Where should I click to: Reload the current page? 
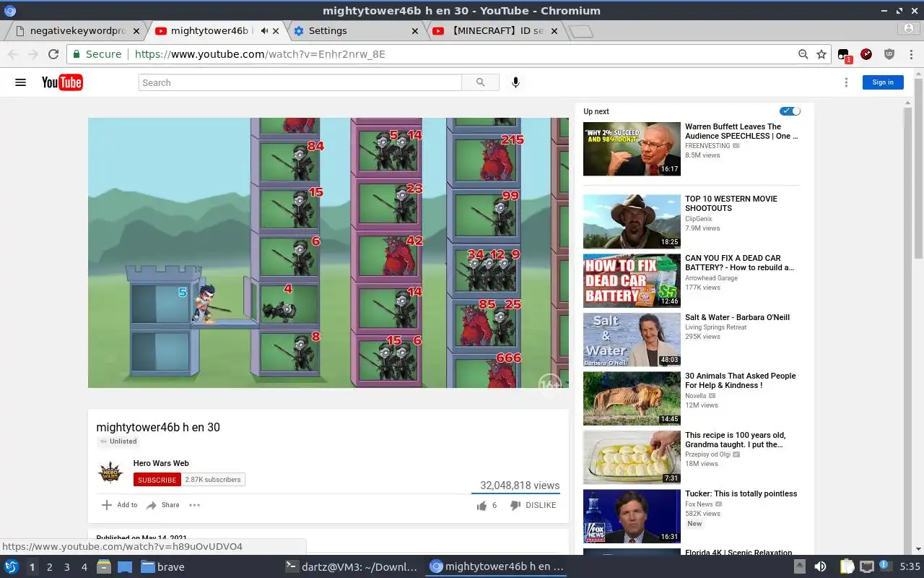(x=53, y=54)
